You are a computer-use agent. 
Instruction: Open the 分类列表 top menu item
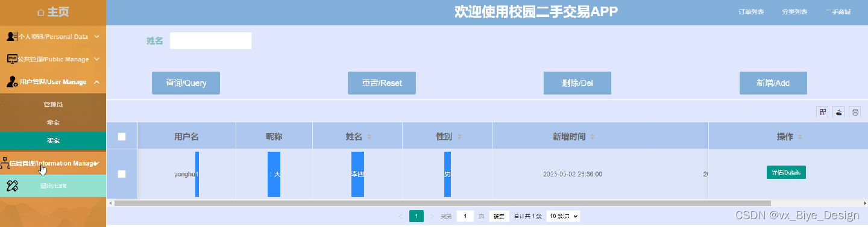click(x=794, y=12)
